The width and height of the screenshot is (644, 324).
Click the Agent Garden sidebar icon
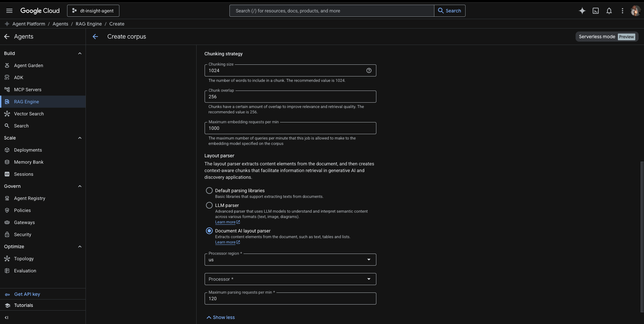tap(7, 65)
